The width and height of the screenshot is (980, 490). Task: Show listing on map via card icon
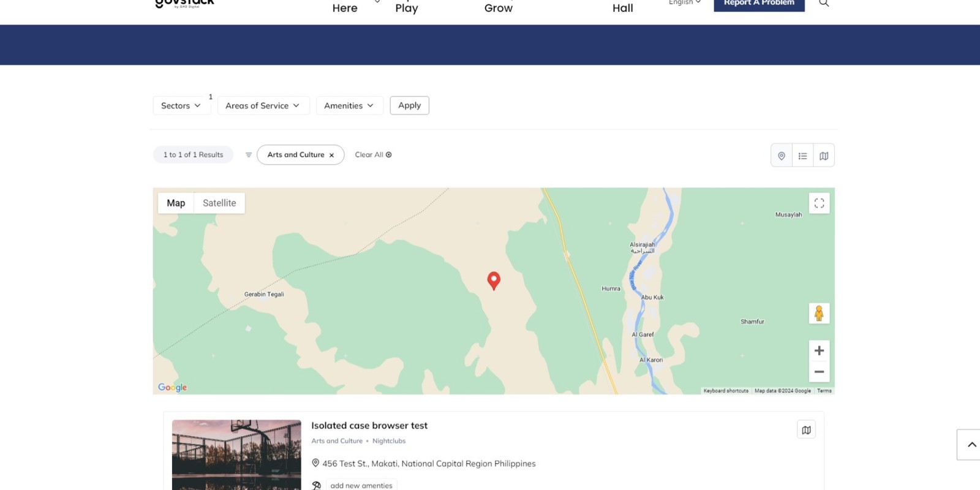pyautogui.click(x=806, y=430)
